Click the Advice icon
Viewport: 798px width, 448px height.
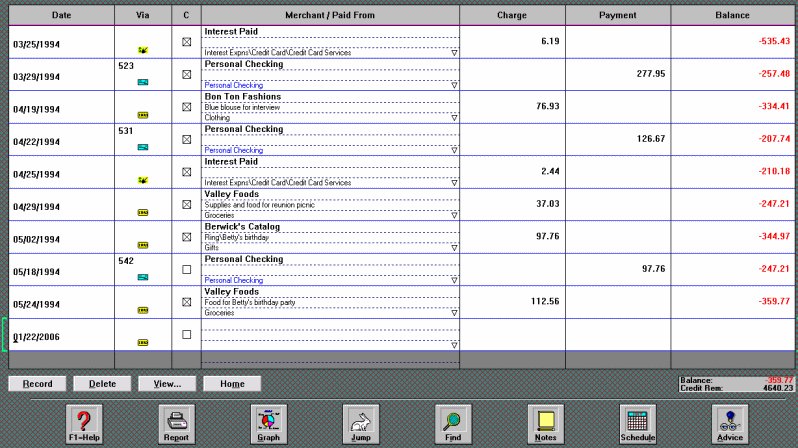[729, 420]
